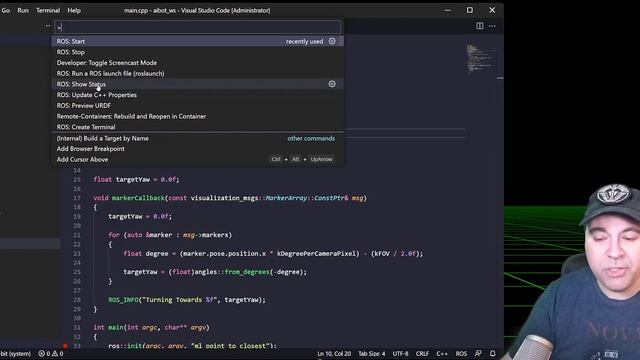Open the Terminal menu
This screenshot has width=640, height=360.
click(x=48, y=10)
